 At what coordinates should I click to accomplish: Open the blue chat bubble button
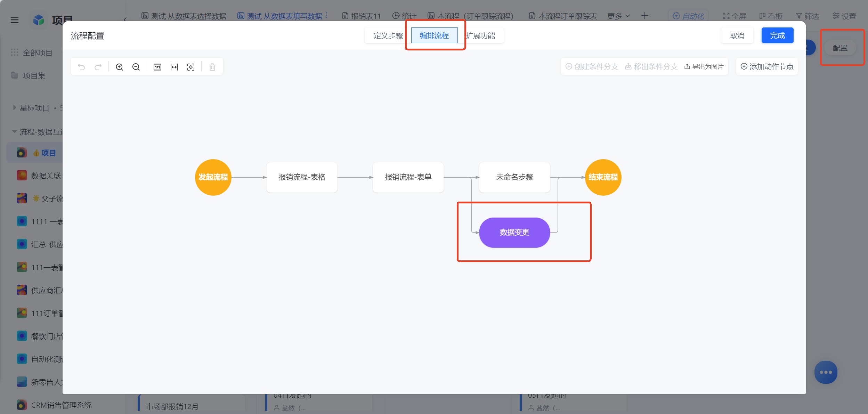pos(826,372)
